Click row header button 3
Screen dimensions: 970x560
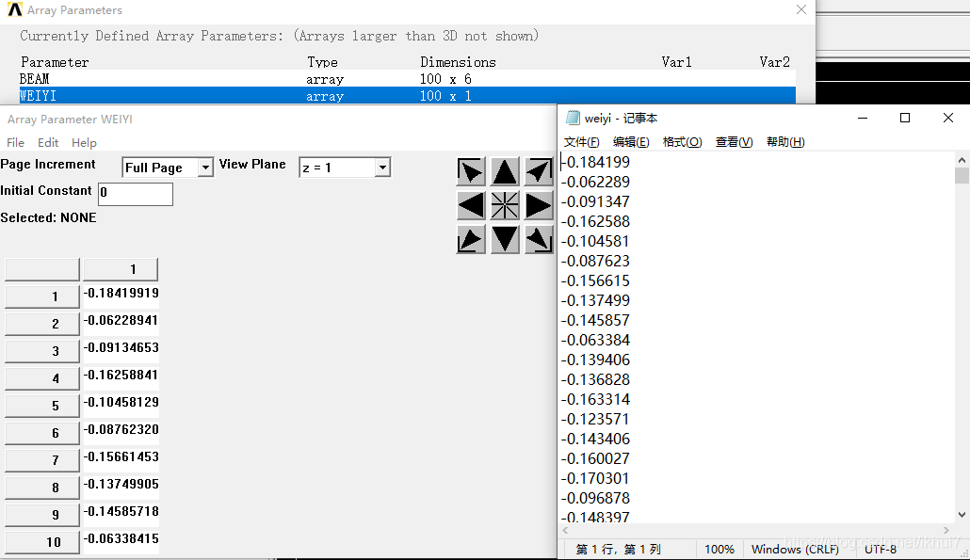pyautogui.click(x=42, y=351)
